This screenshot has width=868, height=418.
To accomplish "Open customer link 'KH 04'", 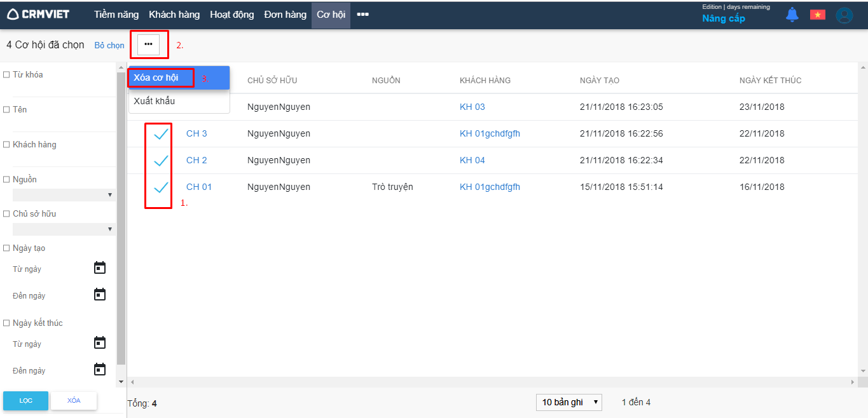I will tap(472, 160).
